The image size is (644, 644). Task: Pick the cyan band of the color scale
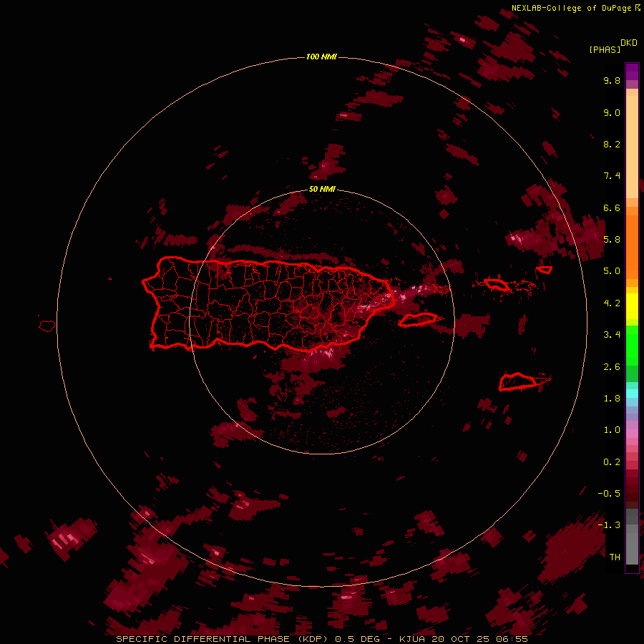[632, 394]
